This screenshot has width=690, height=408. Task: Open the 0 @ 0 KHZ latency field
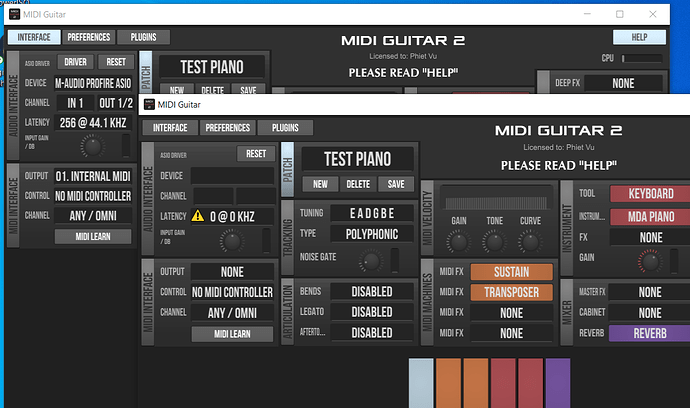click(232, 217)
